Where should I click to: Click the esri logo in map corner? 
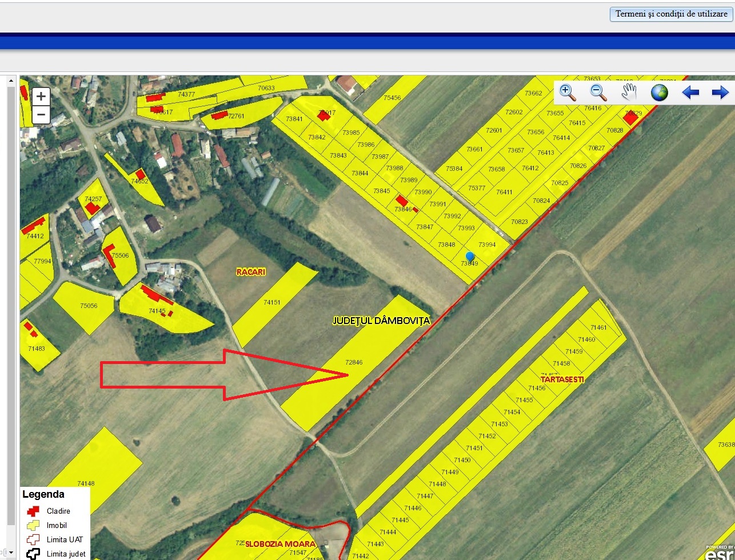click(x=719, y=553)
